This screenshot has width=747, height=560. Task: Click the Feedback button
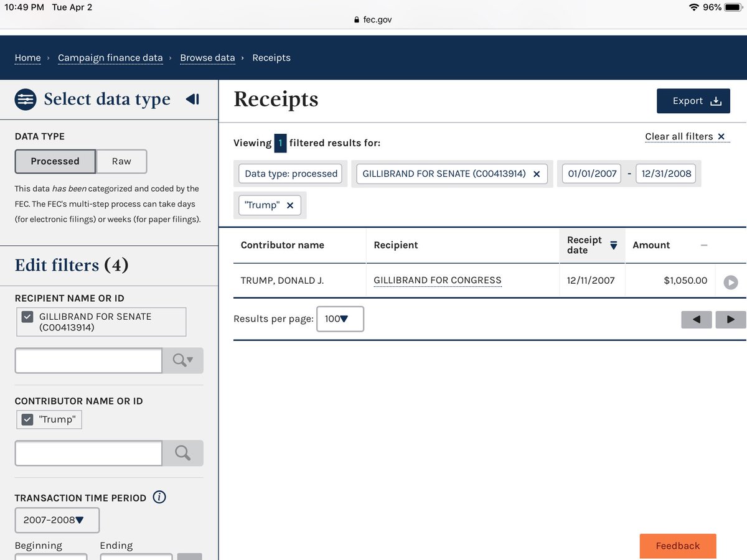(x=678, y=546)
